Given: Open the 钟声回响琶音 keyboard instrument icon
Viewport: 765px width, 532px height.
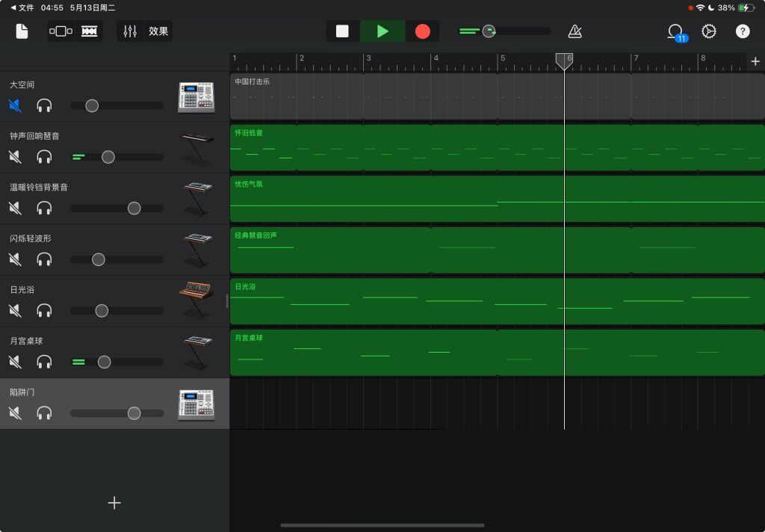Looking at the screenshot, I should (x=196, y=149).
